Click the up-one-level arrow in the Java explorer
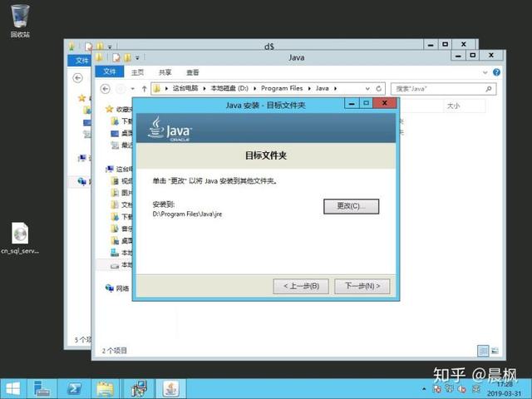 pos(144,89)
